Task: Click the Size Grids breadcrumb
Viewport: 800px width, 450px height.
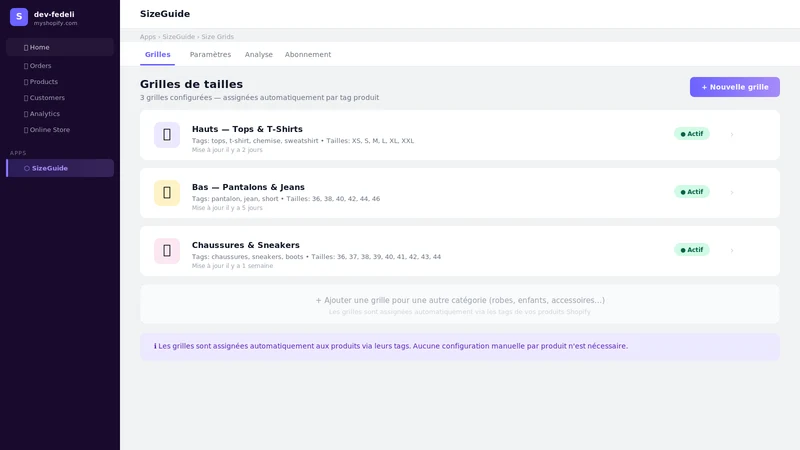Action: (x=217, y=37)
